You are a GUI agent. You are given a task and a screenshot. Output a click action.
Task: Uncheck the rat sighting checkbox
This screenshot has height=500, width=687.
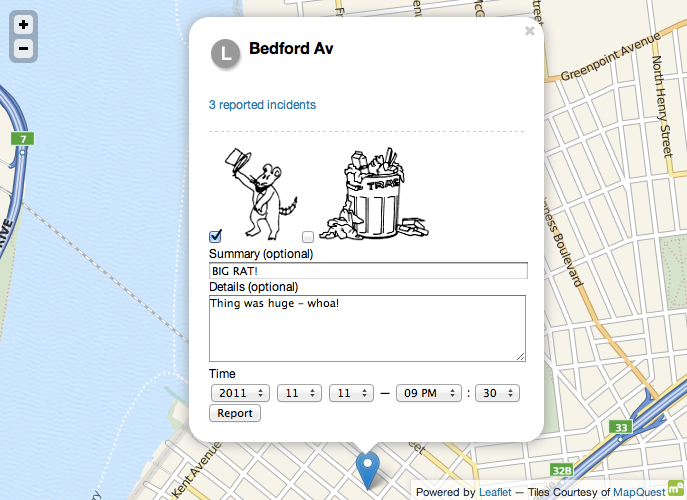click(215, 236)
